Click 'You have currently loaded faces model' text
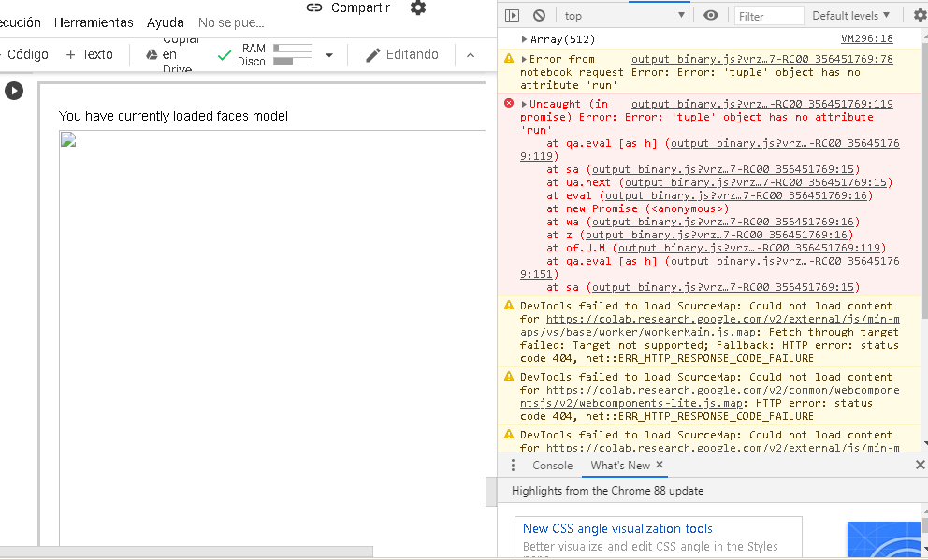This screenshot has height=560, width=928. (x=173, y=117)
